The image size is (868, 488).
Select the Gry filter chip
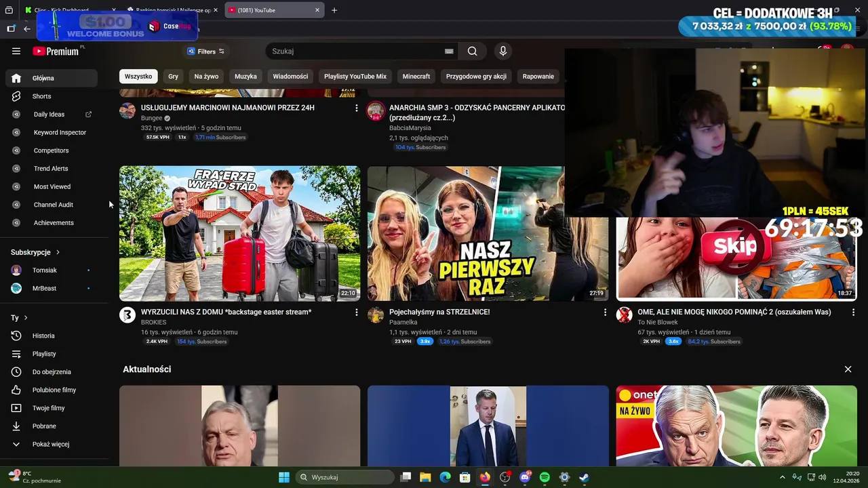click(x=174, y=77)
